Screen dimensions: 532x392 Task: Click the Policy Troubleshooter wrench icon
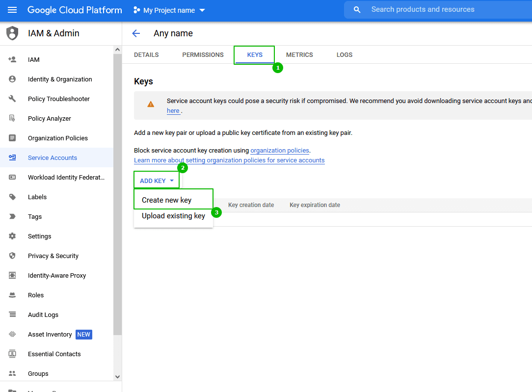point(12,99)
